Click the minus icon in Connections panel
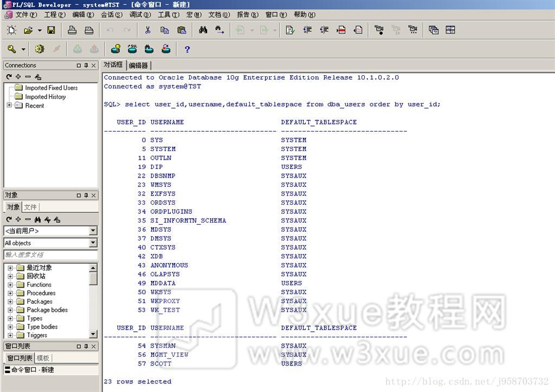 click(28, 77)
